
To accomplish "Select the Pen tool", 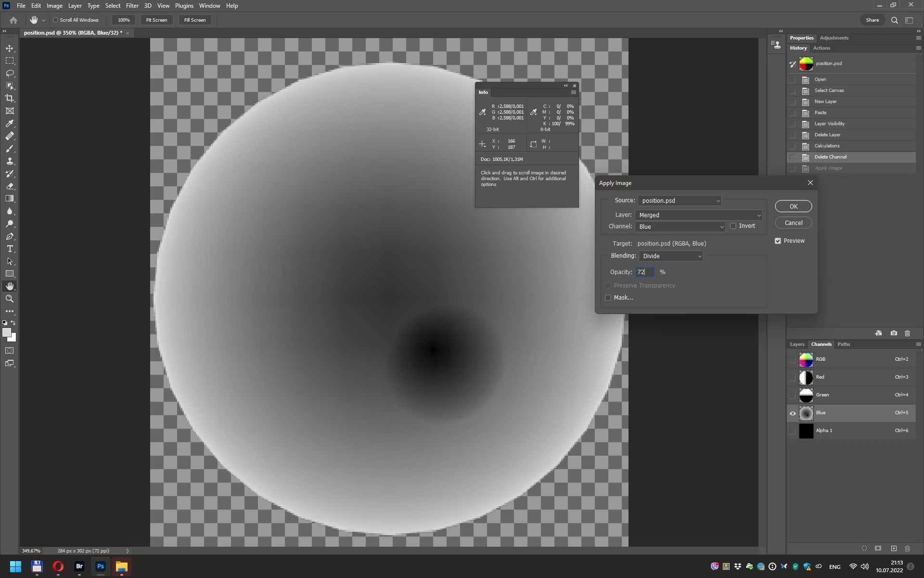I will (x=10, y=236).
